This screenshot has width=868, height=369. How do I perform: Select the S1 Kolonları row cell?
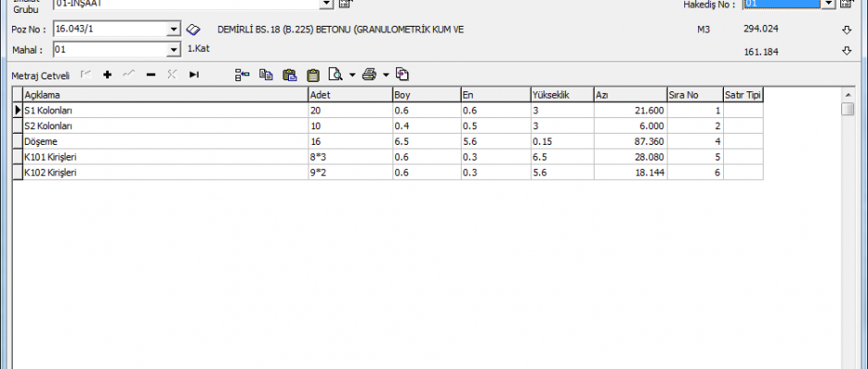click(x=164, y=110)
